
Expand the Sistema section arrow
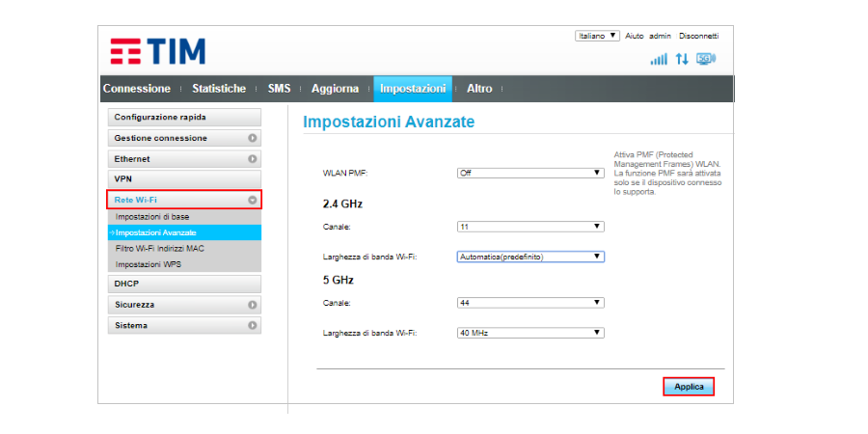coord(253,326)
